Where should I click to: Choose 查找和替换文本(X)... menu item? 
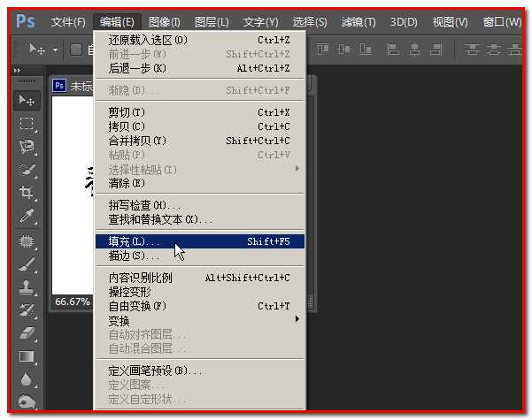[x=199, y=219]
